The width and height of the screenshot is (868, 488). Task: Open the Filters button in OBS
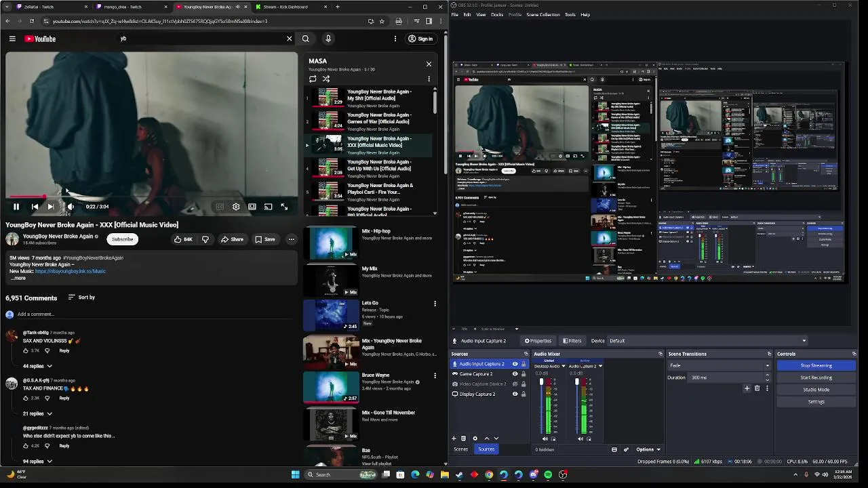coord(572,341)
